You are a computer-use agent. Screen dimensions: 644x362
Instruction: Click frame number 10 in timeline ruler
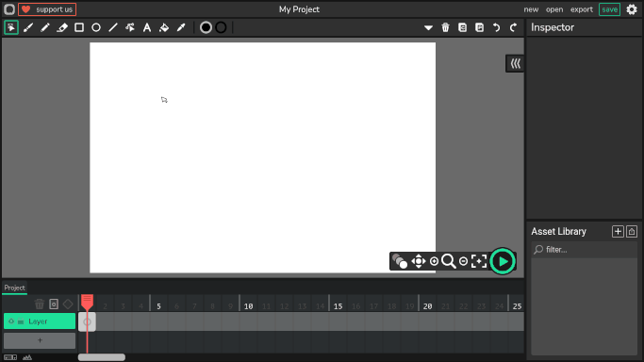click(x=249, y=306)
